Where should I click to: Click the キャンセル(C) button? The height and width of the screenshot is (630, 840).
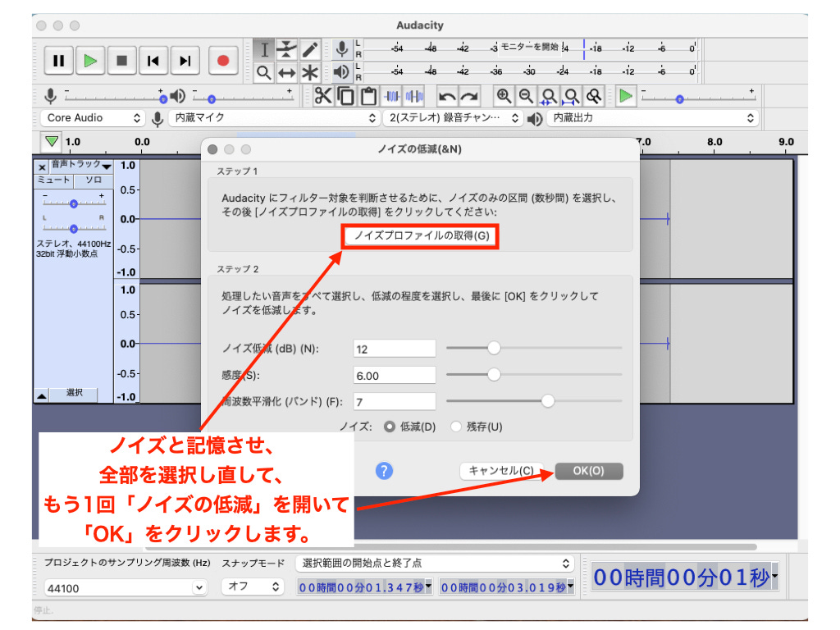coord(501,471)
